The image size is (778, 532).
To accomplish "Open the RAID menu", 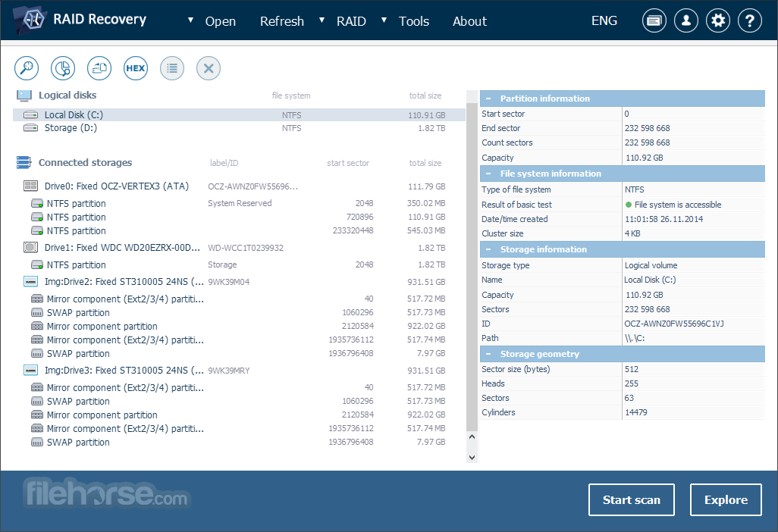I will coord(351,21).
